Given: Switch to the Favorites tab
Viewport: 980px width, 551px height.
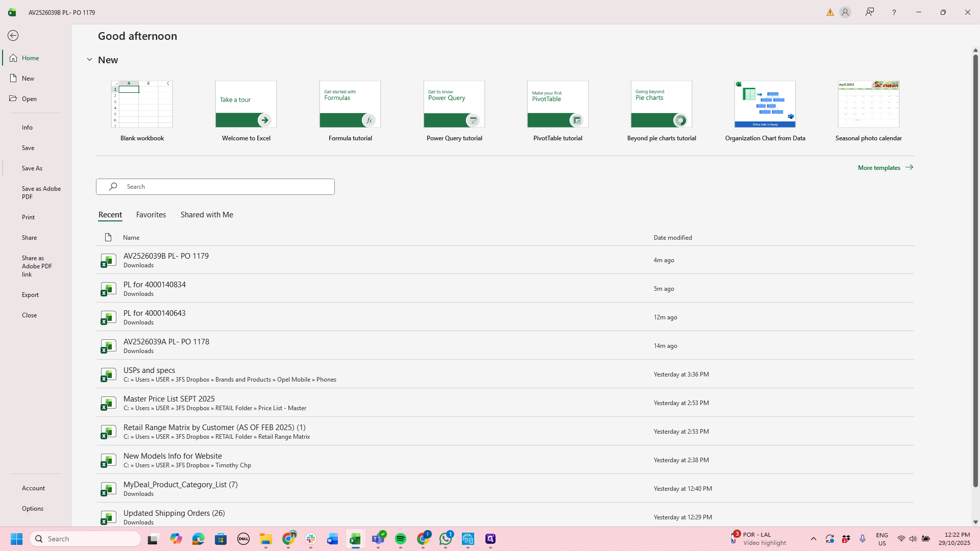Looking at the screenshot, I should pyautogui.click(x=151, y=215).
